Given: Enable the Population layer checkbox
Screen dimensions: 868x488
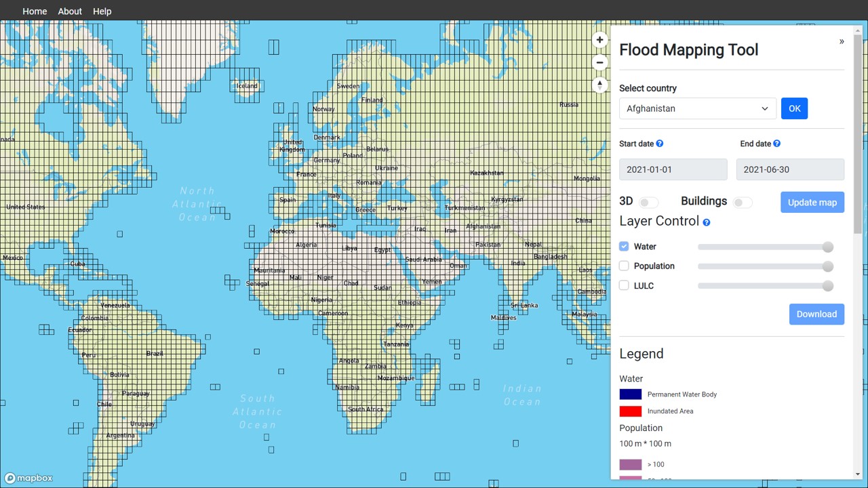Looking at the screenshot, I should (624, 266).
